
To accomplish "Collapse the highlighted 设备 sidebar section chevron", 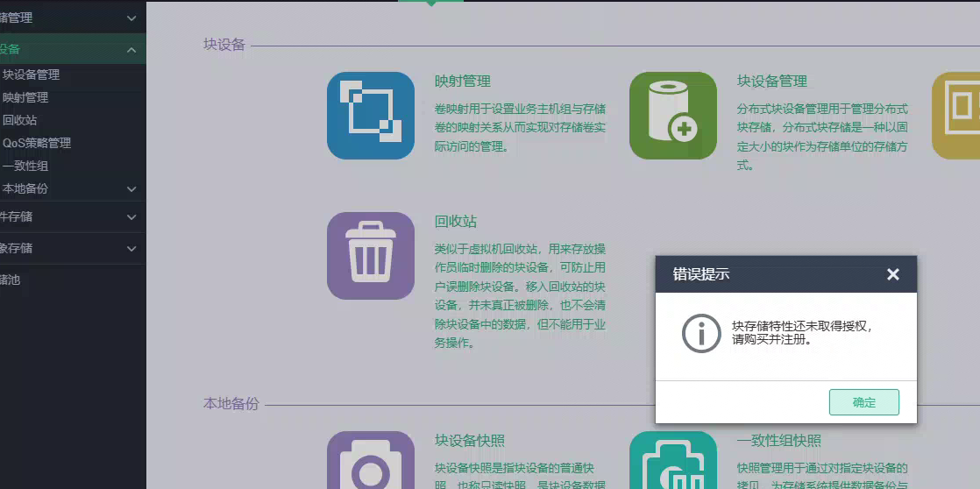I will pos(131,50).
